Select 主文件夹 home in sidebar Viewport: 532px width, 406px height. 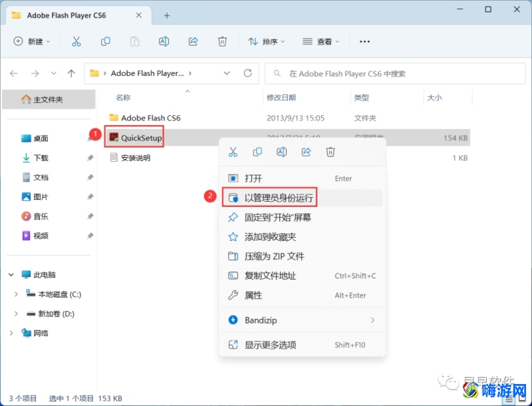(x=49, y=99)
